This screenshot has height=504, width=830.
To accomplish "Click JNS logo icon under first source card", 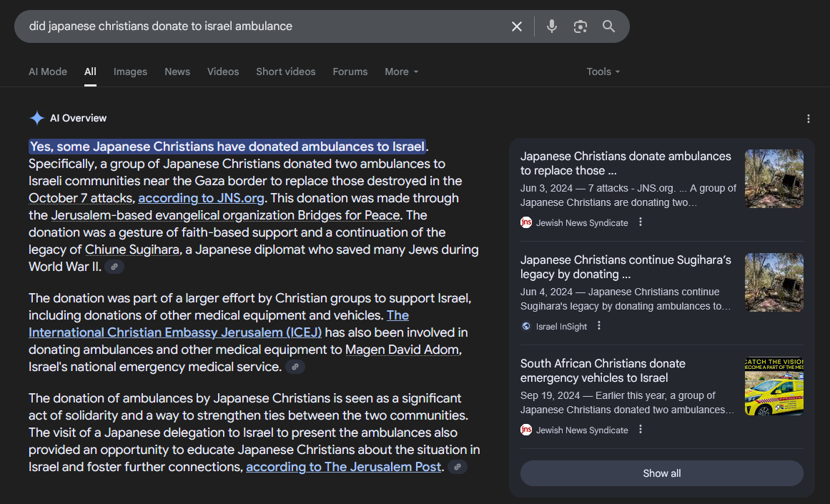I will pos(525,223).
